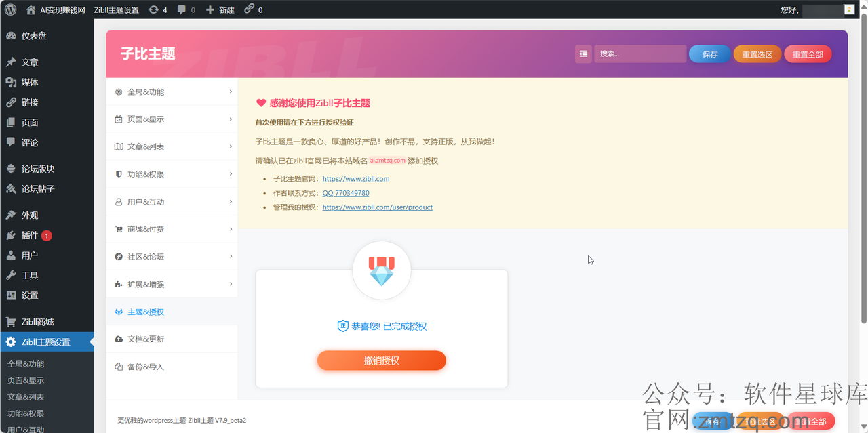Click the 插件 plugin icon
Screen dimensions: 868x433
(11, 235)
